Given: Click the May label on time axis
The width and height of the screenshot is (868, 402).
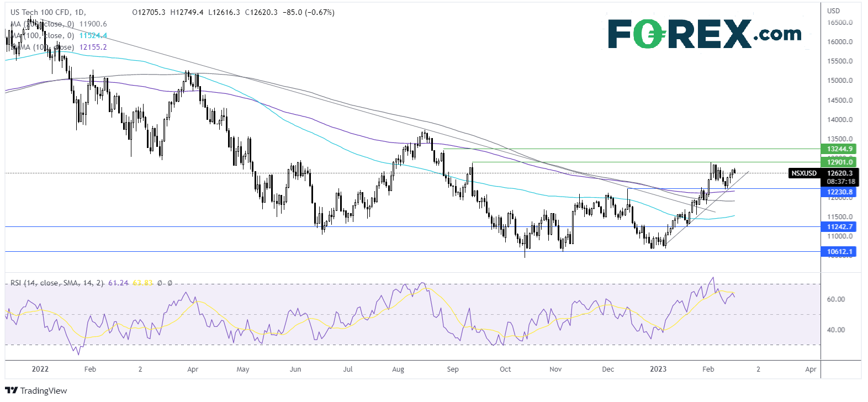Looking at the screenshot, I should click(x=243, y=369).
